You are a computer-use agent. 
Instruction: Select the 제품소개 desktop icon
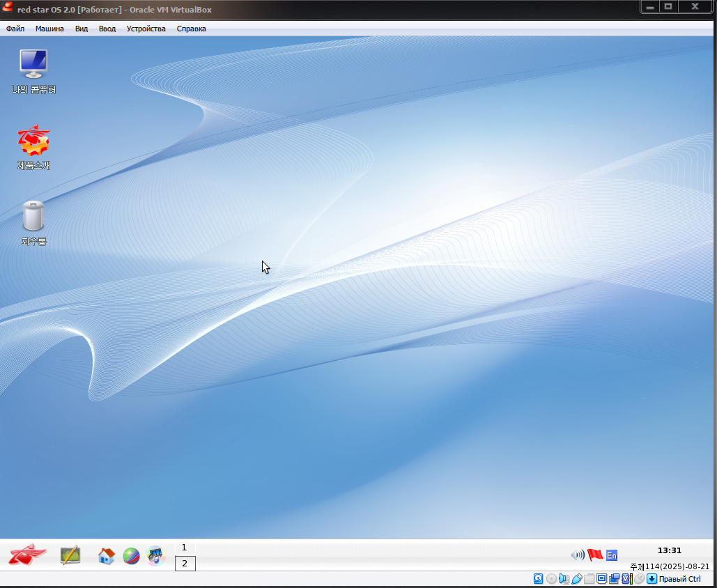pyautogui.click(x=33, y=141)
